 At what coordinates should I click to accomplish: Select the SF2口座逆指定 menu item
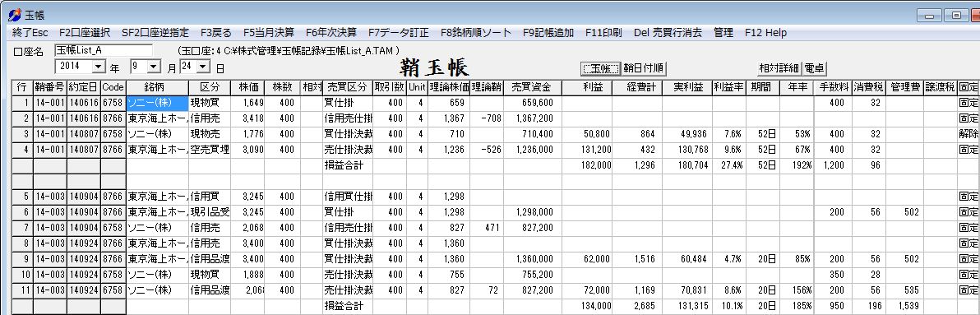coord(155,33)
